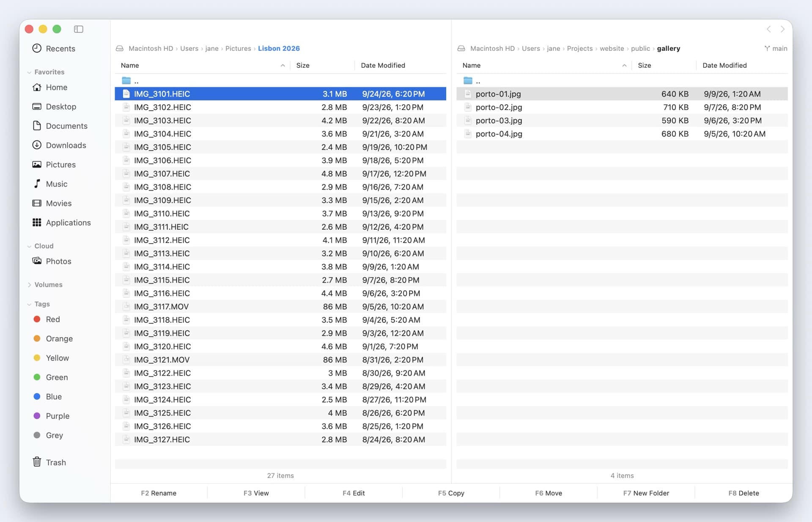Select the Yellow tag dot
The image size is (812, 522).
[x=37, y=358]
